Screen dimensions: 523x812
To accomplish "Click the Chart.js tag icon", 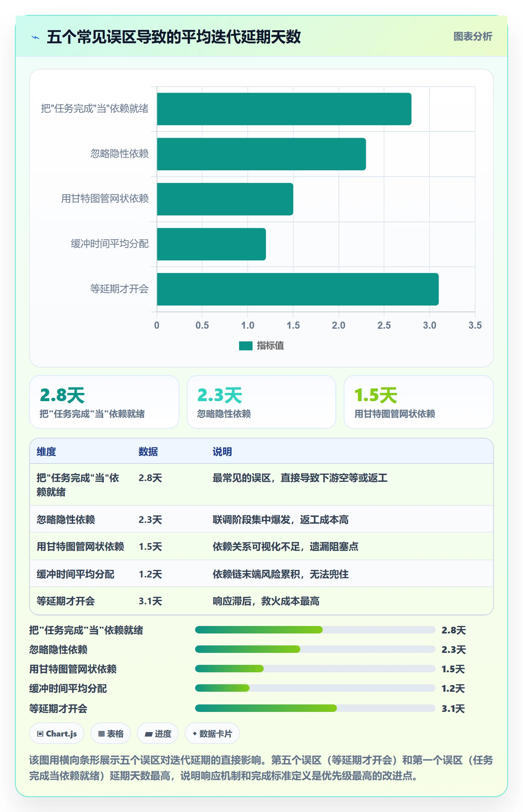I will tap(40, 734).
